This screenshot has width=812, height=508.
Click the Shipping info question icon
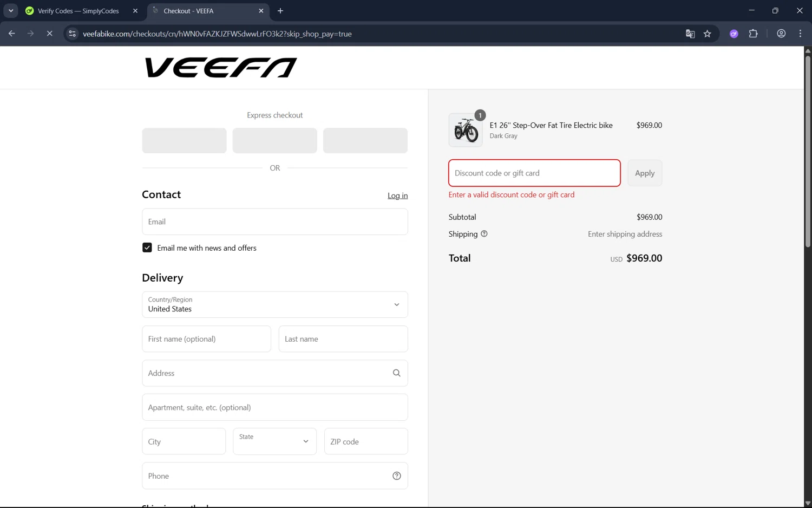484,234
